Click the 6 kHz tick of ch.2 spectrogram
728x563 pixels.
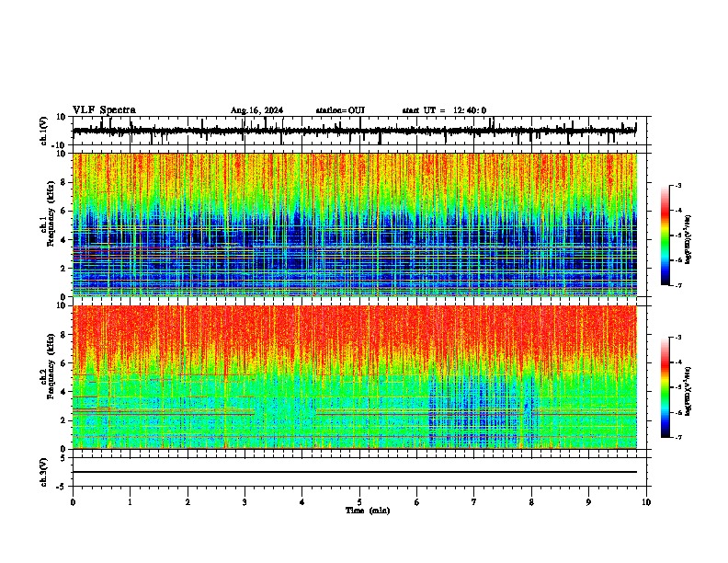pyautogui.click(x=63, y=363)
